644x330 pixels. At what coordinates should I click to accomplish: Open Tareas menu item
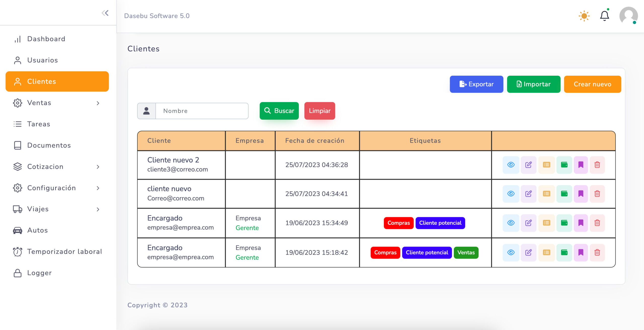(x=57, y=124)
